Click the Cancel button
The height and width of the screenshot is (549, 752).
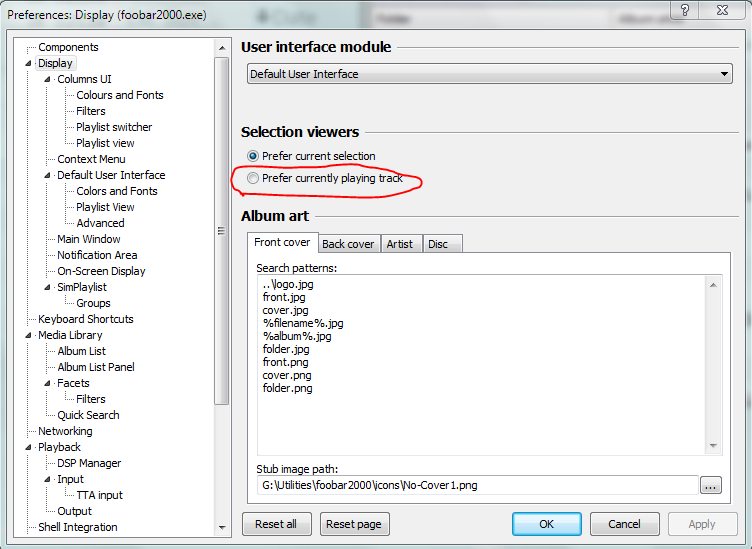click(x=624, y=524)
